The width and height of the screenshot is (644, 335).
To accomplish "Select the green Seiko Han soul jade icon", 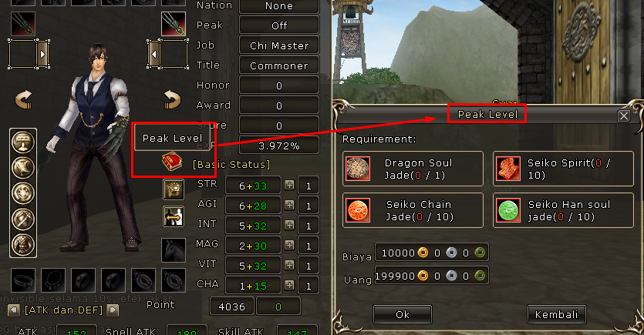I will pos(508,210).
